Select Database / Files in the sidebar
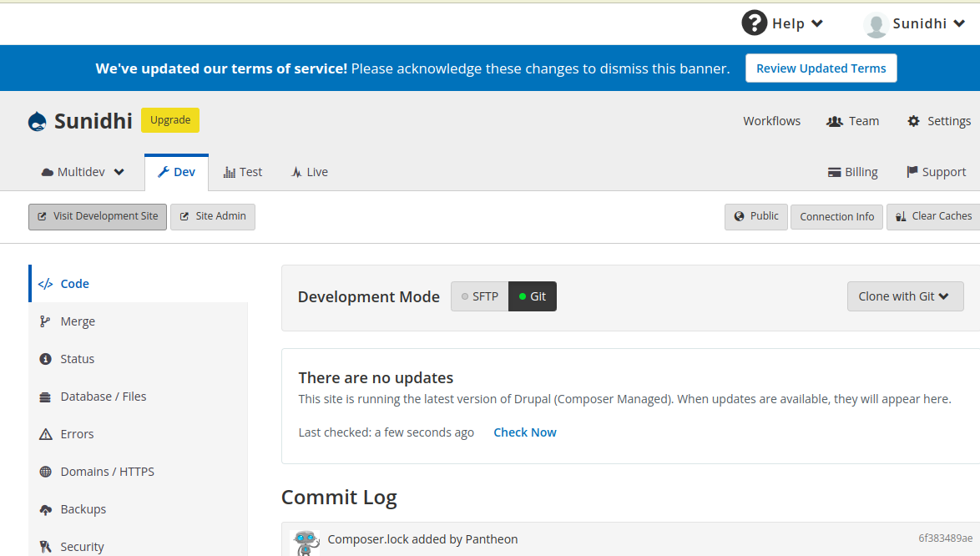 (x=138, y=397)
